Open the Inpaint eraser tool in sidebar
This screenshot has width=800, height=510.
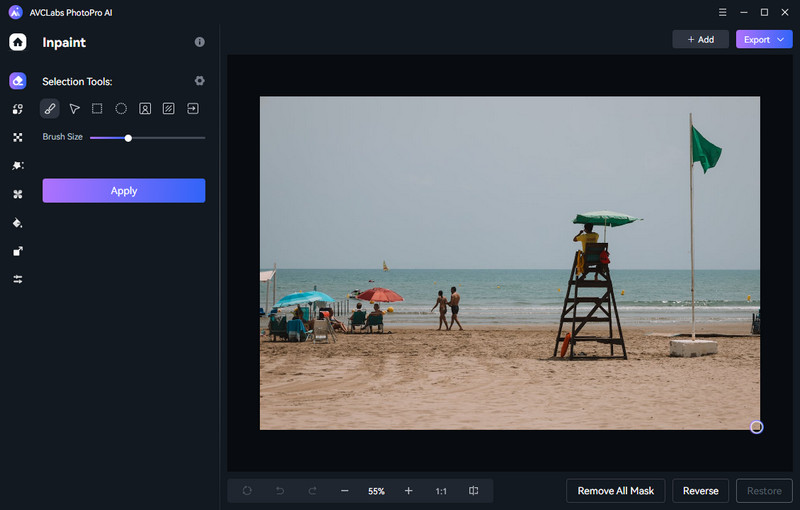pyautogui.click(x=18, y=81)
